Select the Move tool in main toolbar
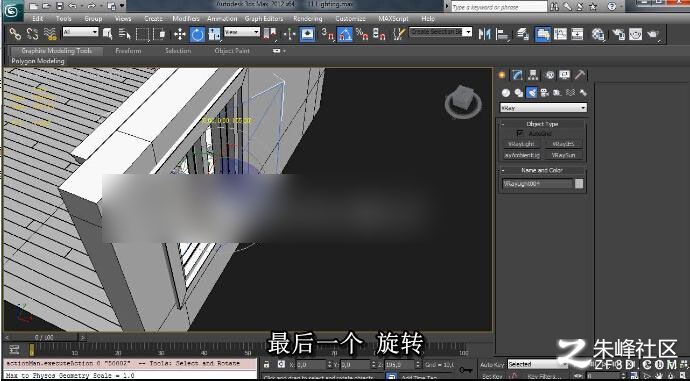 tap(180, 34)
